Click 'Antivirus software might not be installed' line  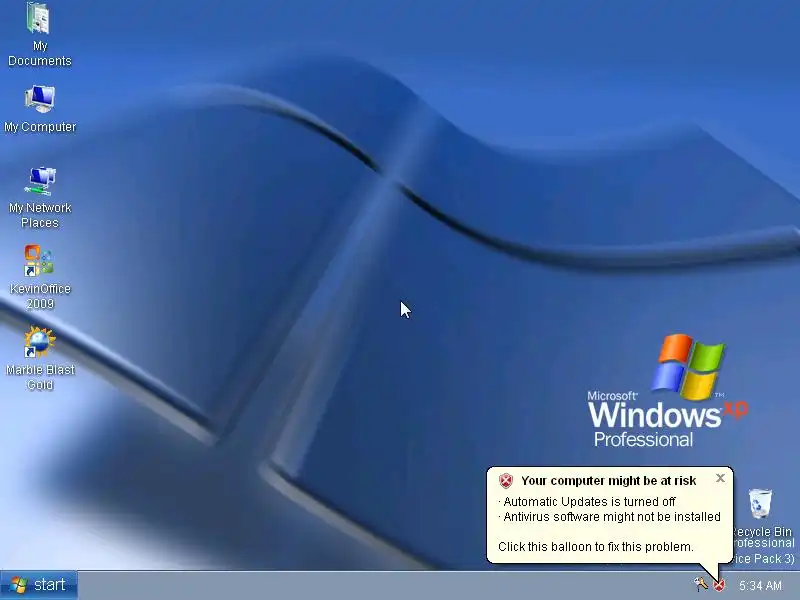(x=612, y=517)
